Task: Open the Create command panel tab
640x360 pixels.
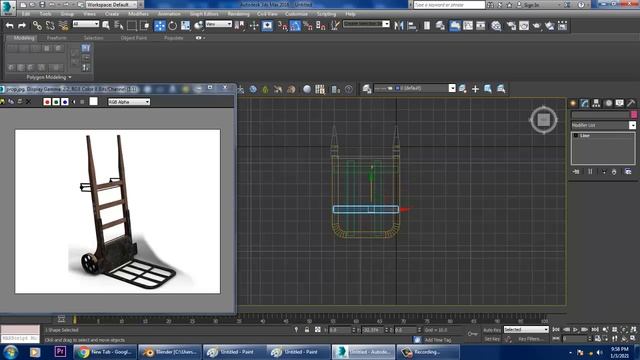Action: (x=573, y=103)
